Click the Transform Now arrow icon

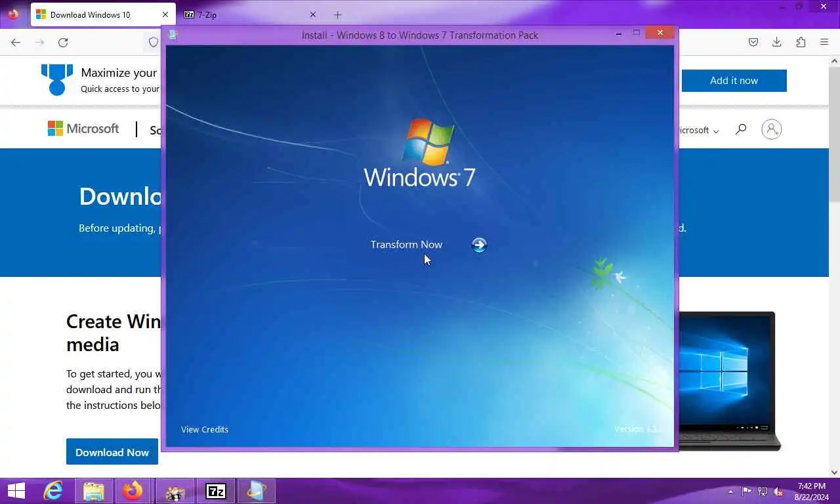[x=479, y=245]
